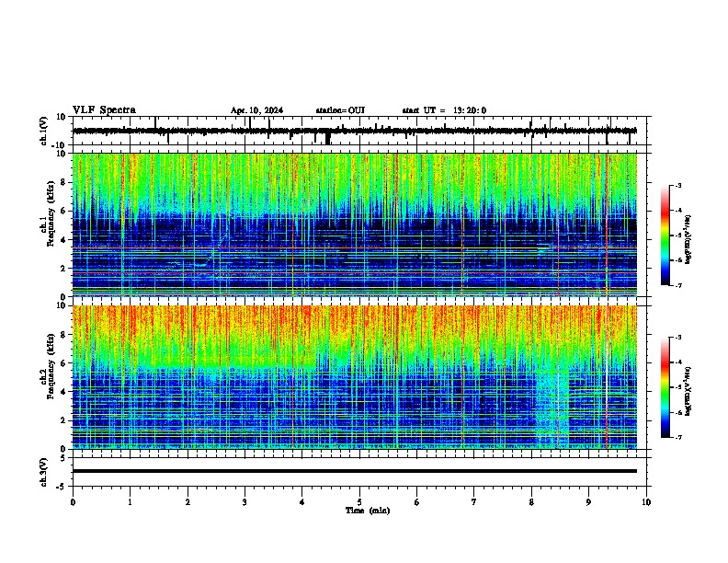Click the ch.1 spectrogram panel

pyautogui.click(x=354, y=224)
